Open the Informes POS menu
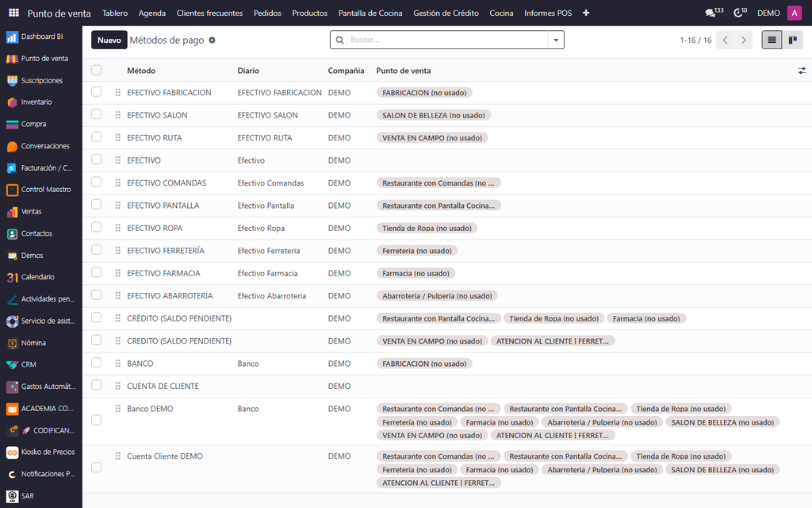 click(548, 13)
